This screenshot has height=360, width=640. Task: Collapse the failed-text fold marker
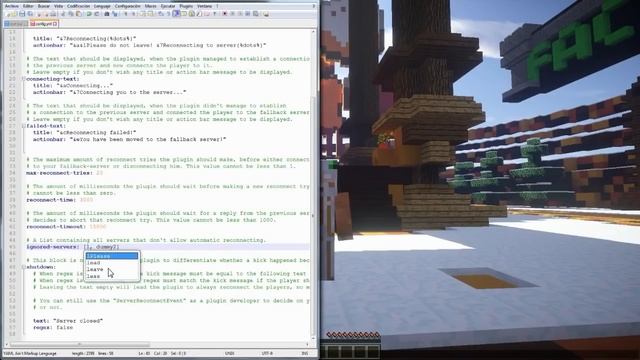23,126
